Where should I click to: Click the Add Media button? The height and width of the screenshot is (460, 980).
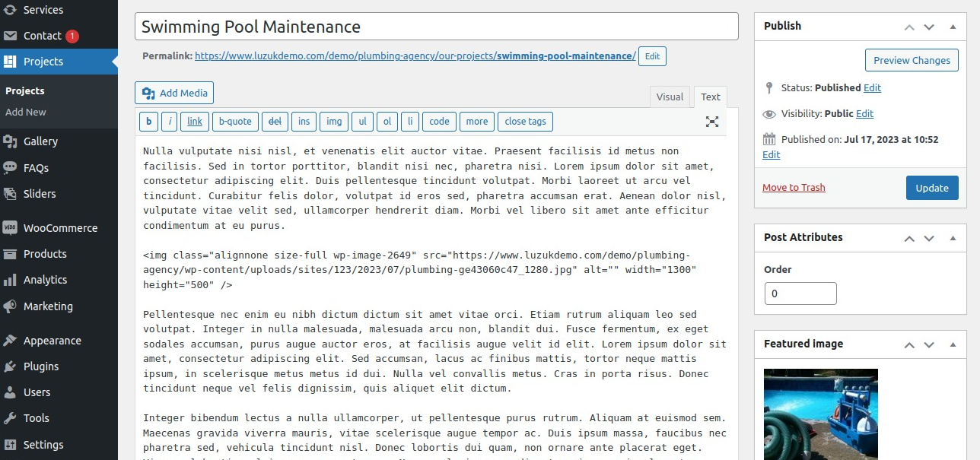click(x=174, y=93)
